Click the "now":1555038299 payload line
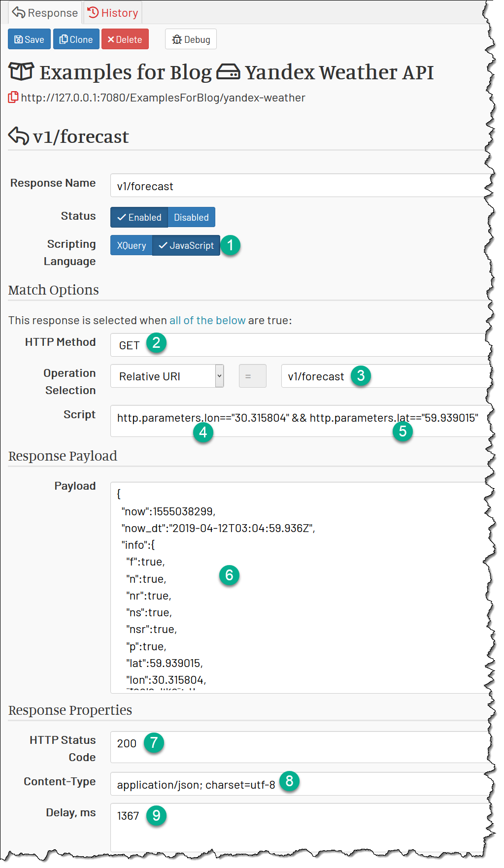Screen dimensions: 504x868 pos(168,511)
